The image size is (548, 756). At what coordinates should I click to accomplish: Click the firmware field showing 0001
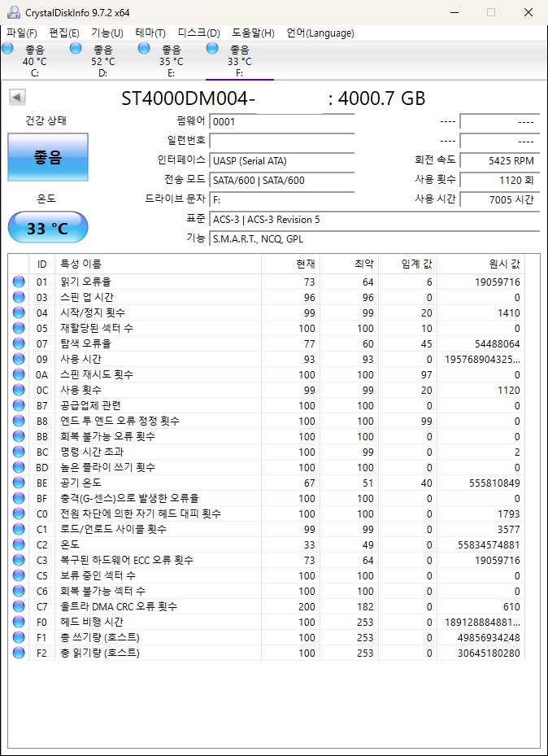pos(282,121)
